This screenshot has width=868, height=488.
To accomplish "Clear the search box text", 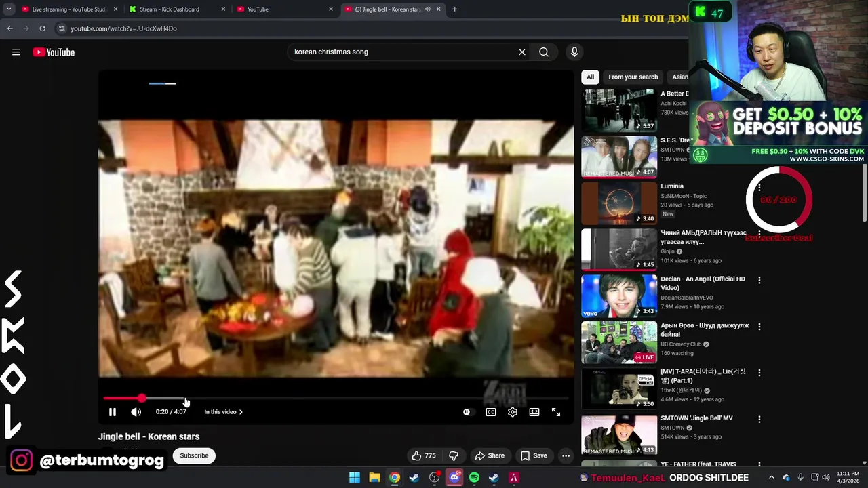I will point(522,52).
